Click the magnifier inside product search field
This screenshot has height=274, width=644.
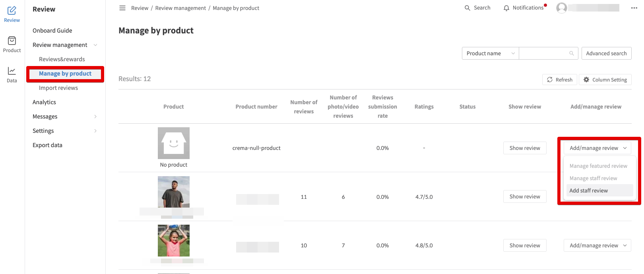coord(572,53)
